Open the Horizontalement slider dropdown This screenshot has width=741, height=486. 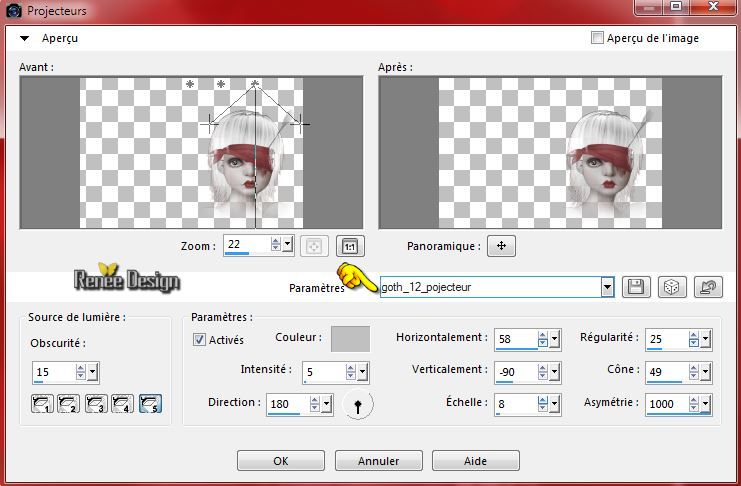click(555, 339)
